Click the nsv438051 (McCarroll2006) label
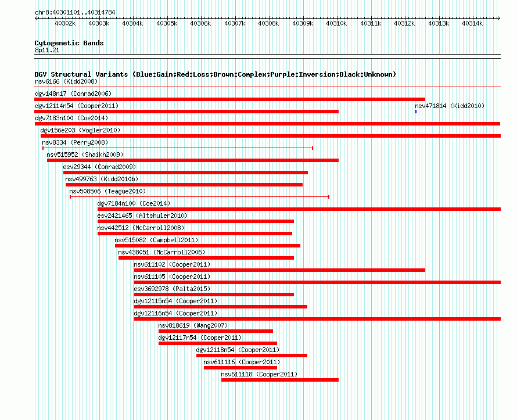 pyautogui.click(x=161, y=252)
